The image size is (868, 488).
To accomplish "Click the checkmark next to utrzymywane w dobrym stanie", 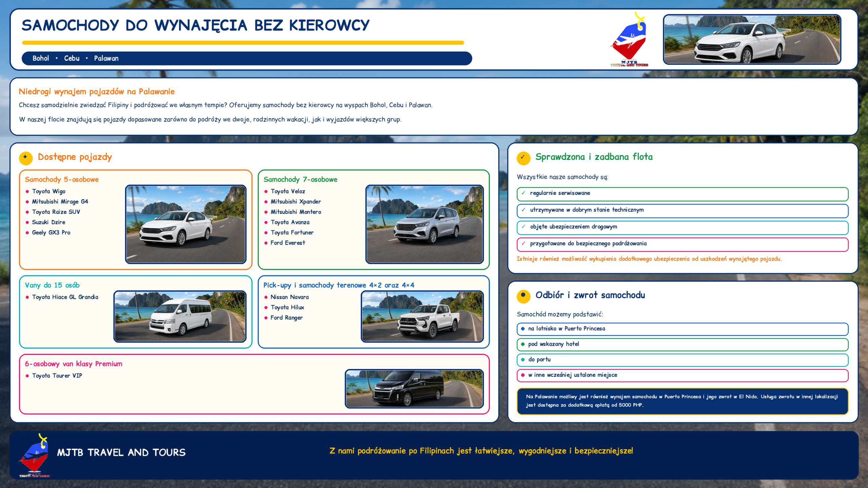I will pyautogui.click(x=524, y=210).
